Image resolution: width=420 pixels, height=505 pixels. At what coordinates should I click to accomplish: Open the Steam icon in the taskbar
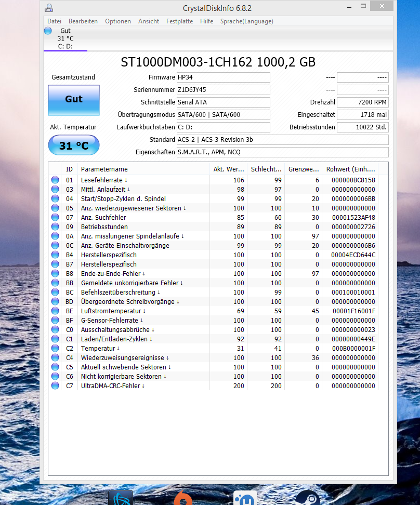coord(308,498)
